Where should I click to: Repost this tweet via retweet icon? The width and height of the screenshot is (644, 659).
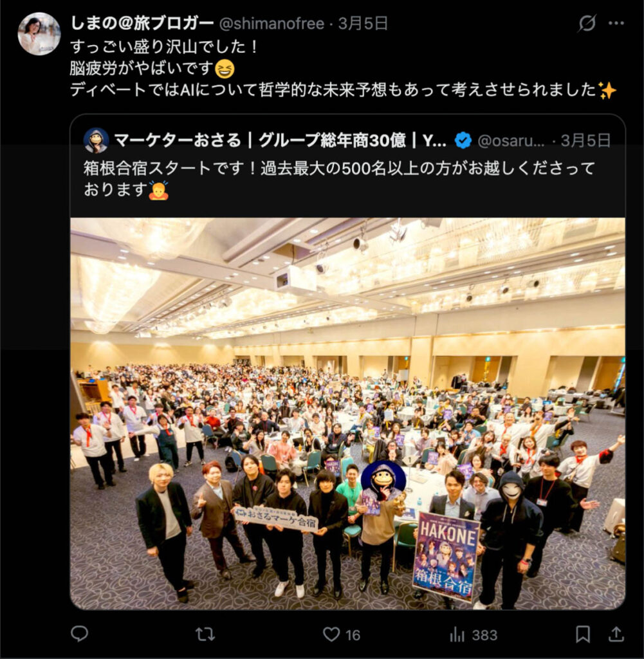(x=205, y=634)
